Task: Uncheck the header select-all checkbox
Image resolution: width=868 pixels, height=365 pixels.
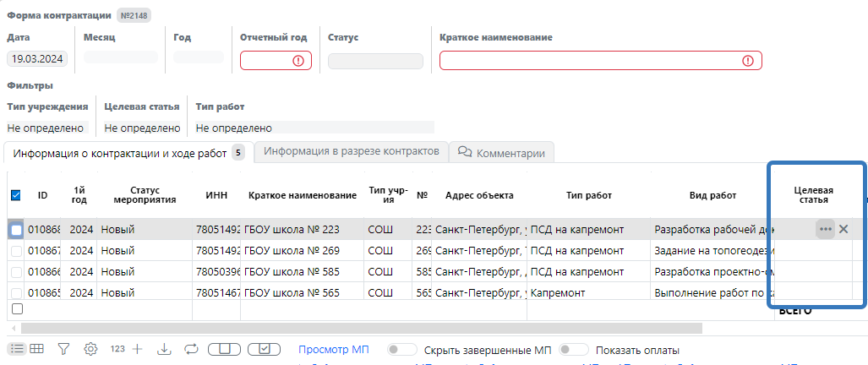Action: pos(16,196)
